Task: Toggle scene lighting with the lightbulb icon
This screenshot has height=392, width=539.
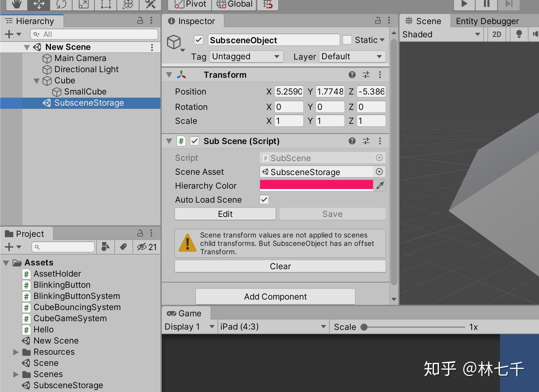Action: (519, 34)
